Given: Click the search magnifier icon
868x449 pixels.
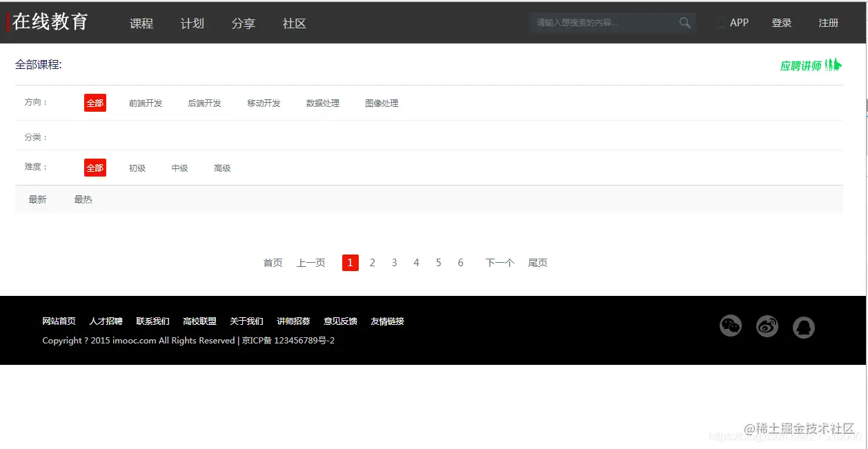Looking at the screenshot, I should (684, 23).
